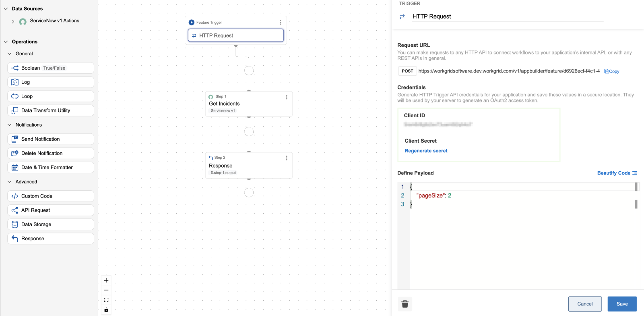The width and height of the screenshot is (644, 316).
Task: Click the Feature Trigger play icon
Action: 192,23
